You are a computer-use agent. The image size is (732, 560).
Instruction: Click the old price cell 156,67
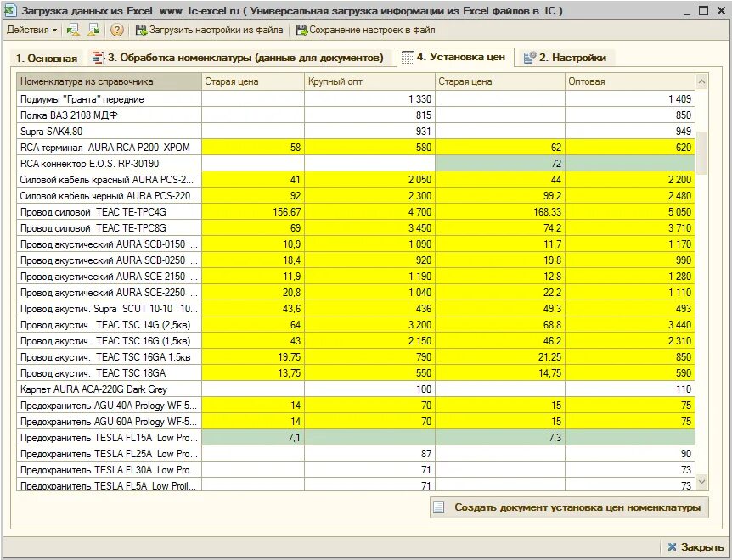coord(253,211)
